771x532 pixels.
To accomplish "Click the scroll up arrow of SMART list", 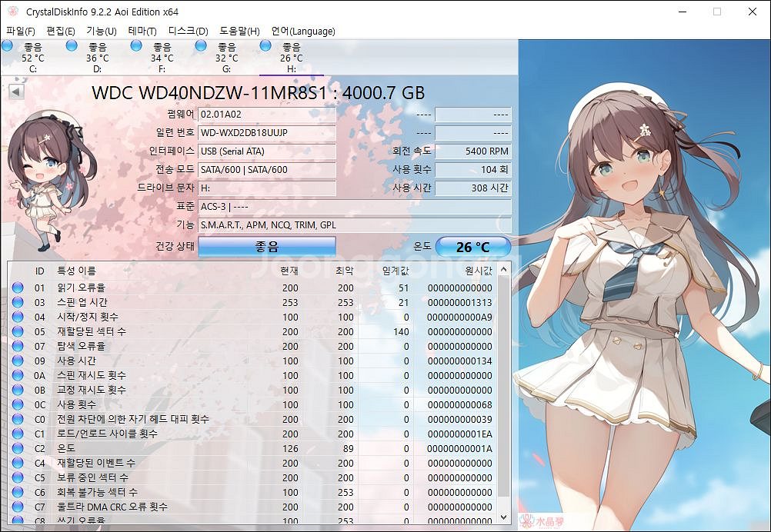I will click(503, 270).
